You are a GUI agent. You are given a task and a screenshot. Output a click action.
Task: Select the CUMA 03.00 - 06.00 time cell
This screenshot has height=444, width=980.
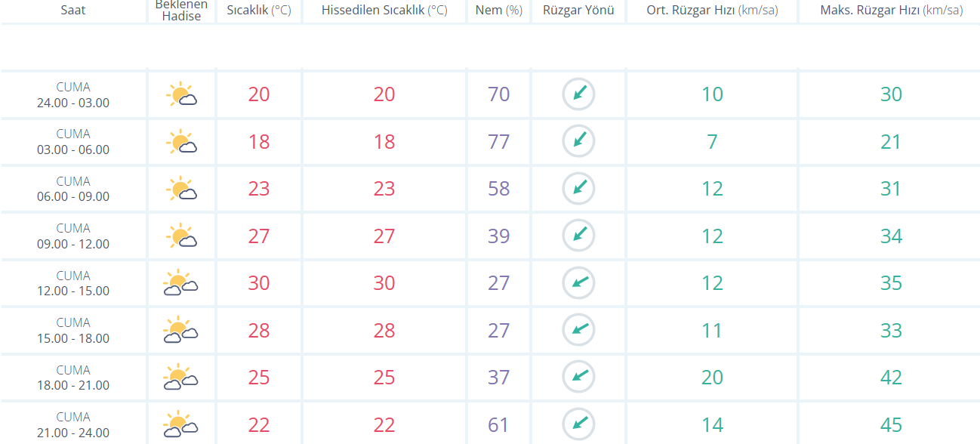click(73, 142)
